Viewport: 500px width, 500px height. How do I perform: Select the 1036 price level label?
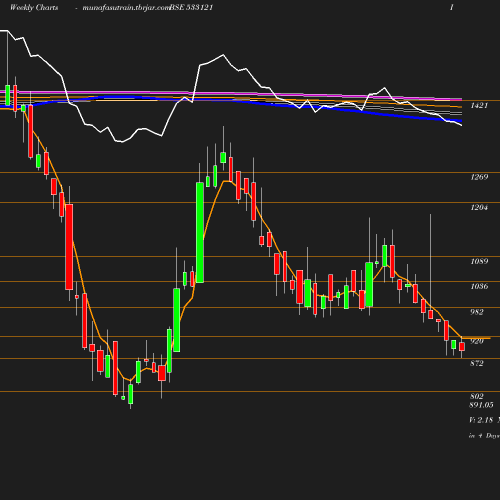point(479,286)
